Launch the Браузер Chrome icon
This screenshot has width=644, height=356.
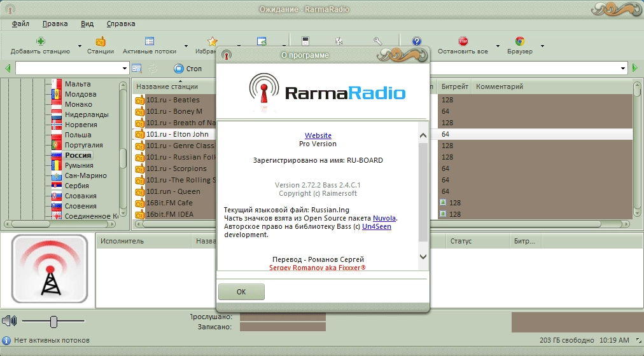520,41
